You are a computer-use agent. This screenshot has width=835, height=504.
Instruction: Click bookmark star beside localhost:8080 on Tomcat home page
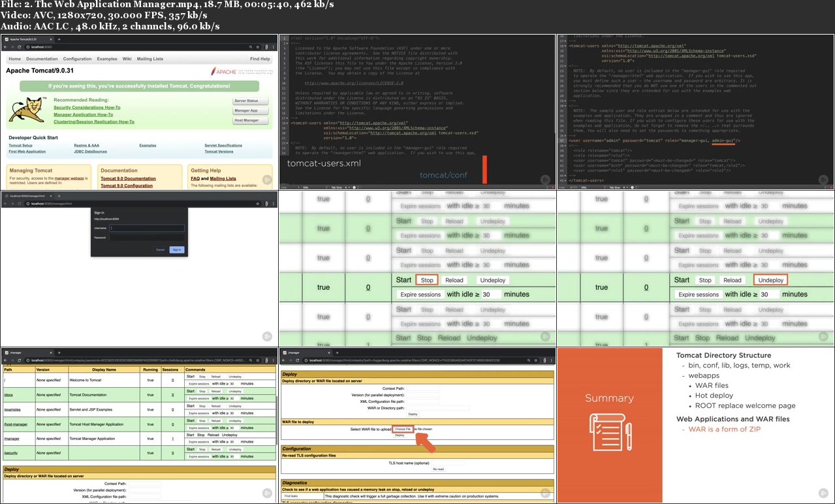tap(258, 47)
